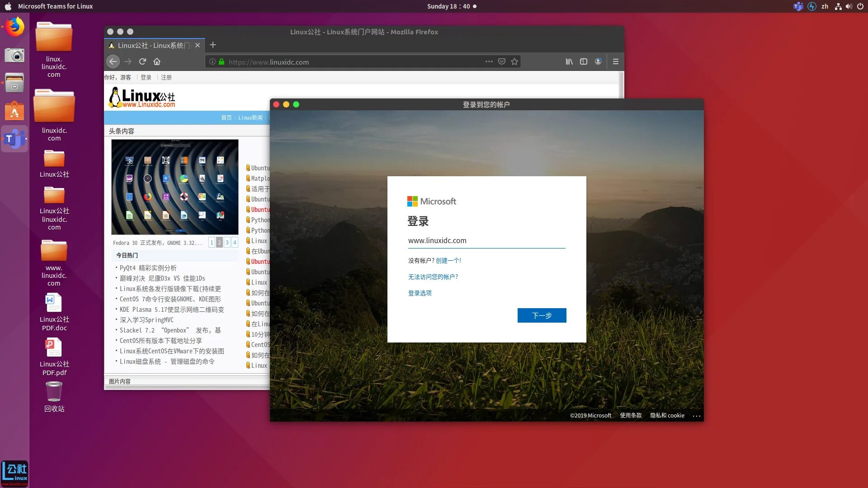This screenshot has width=868, height=488.
Task: Switch slideshow to page 3
Action: coord(227,242)
